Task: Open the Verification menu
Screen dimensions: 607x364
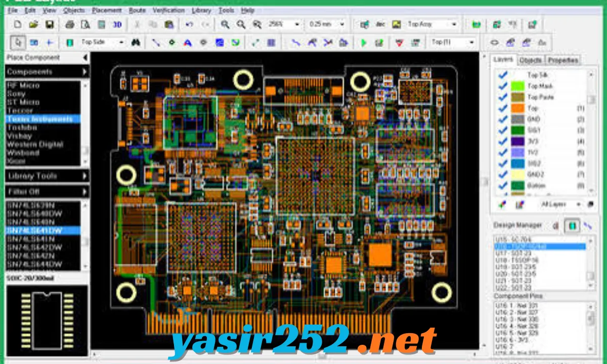Action: [168, 10]
